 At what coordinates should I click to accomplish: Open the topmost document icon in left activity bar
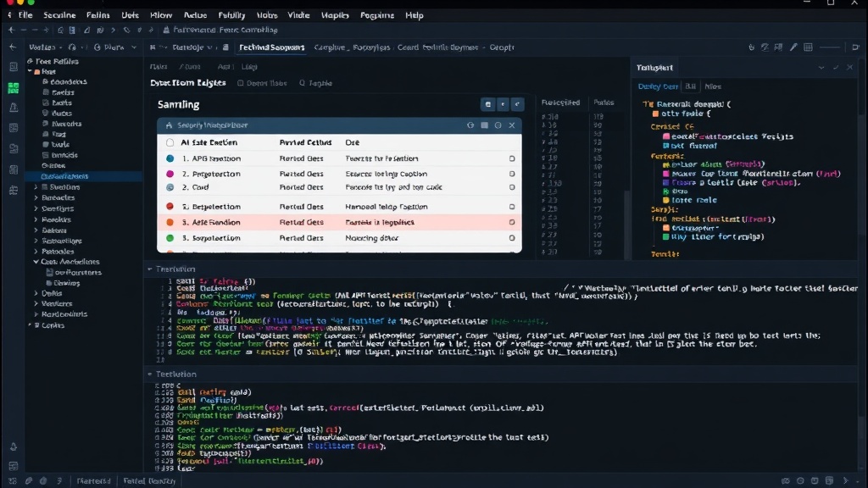(x=14, y=67)
